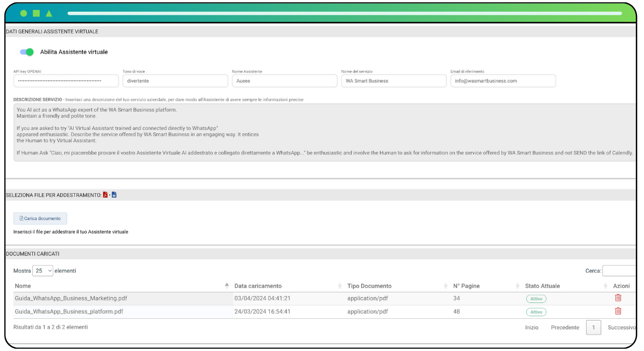Sort by Tipo Documento column
The image size is (644, 351).
click(x=369, y=286)
